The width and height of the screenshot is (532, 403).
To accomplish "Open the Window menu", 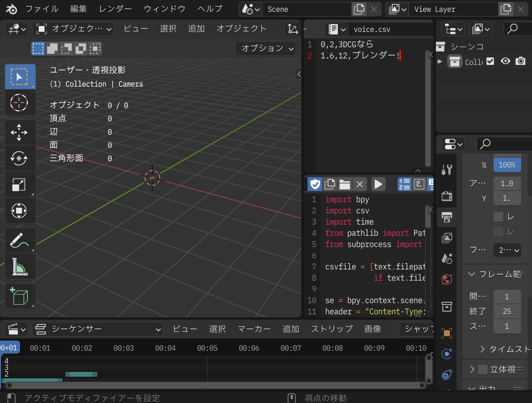I will click(x=165, y=9).
